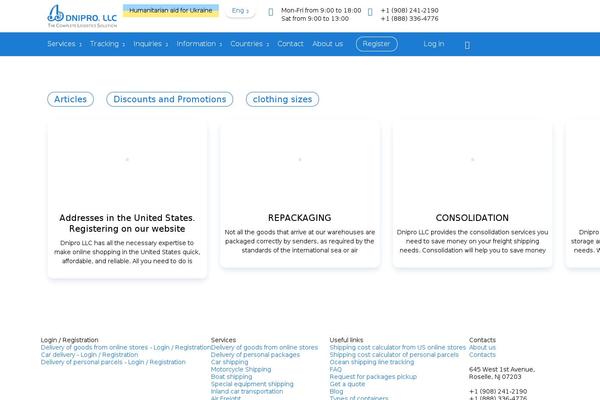Select the Articles tab
This screenshot has height=400, width=600.
(x=70, y=100)
